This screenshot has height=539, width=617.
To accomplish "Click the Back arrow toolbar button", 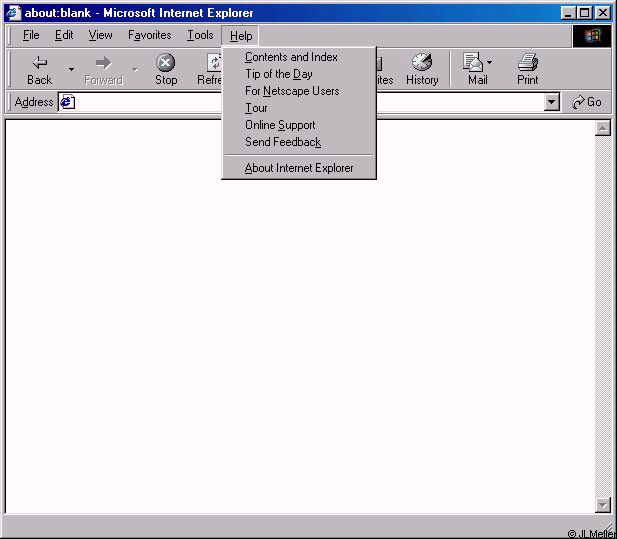I will coord(39,70).
